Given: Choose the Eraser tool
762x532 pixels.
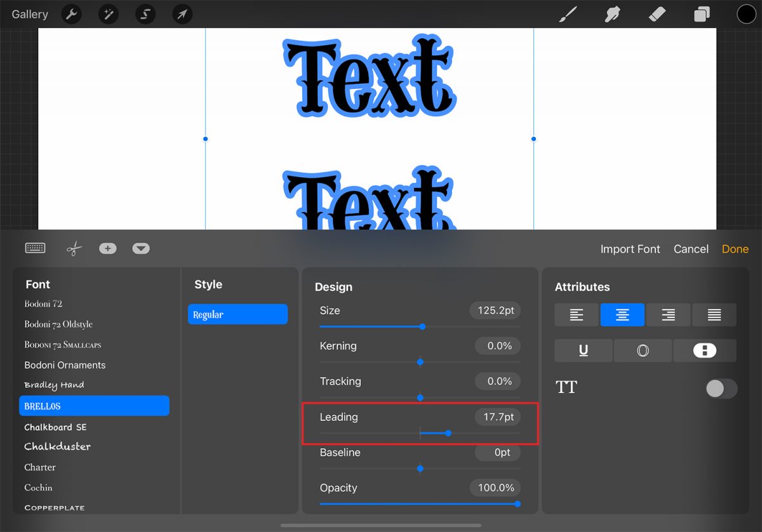Looking at the screenshot, I should [657, 14].
